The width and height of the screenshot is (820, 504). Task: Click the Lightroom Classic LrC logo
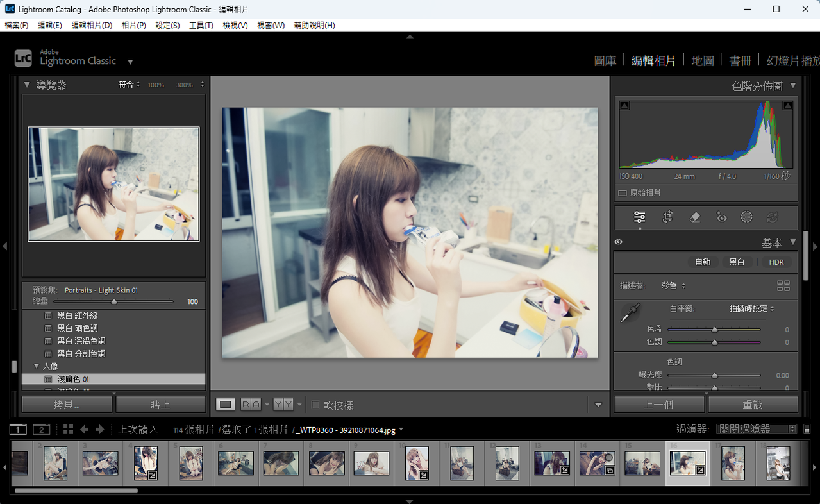[23, 58]
